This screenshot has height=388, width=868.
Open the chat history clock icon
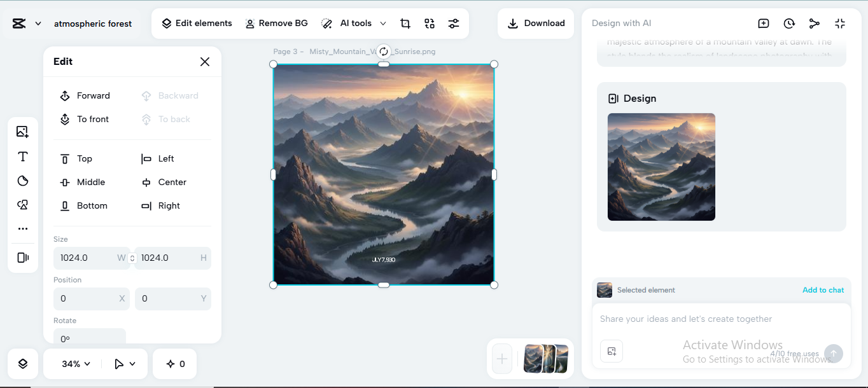(789, 24)
